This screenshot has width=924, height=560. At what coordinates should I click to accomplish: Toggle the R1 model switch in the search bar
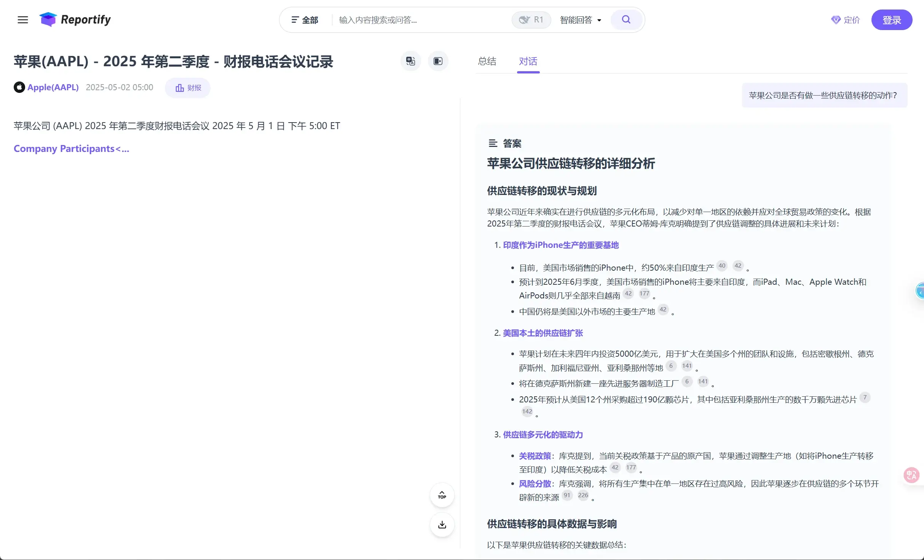pos(531,19)
